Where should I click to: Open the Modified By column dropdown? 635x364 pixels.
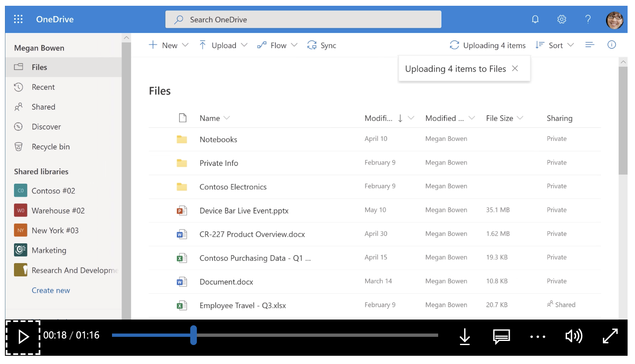tap(472, 118)
